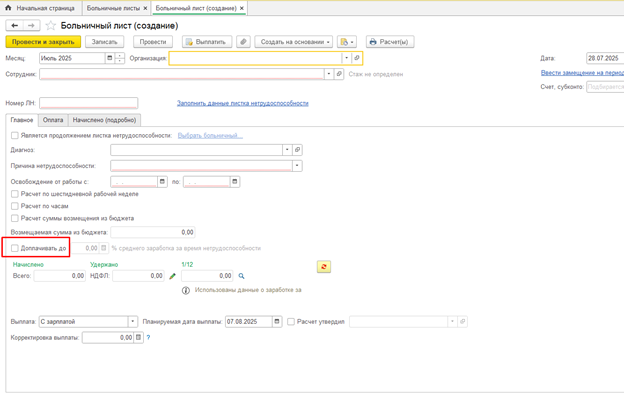Close the Больничный лист (создание) tab
The height and width of the screenshot is (393, 624).
point(242,8)
